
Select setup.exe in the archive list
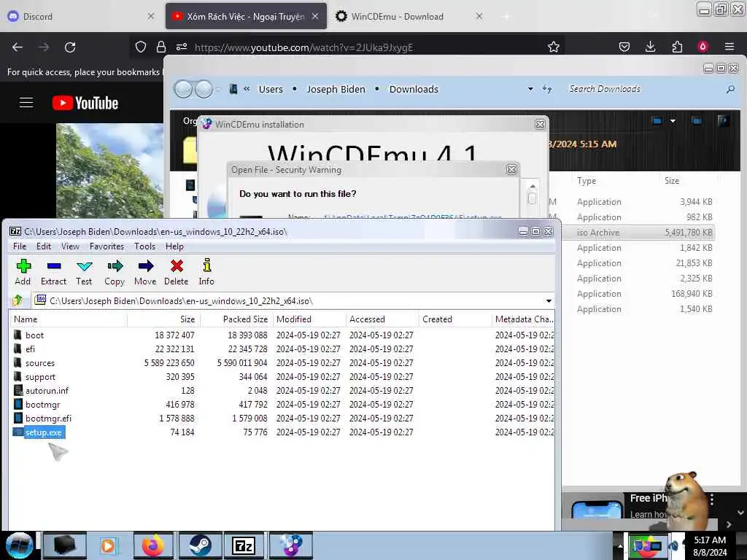point(43,432)
